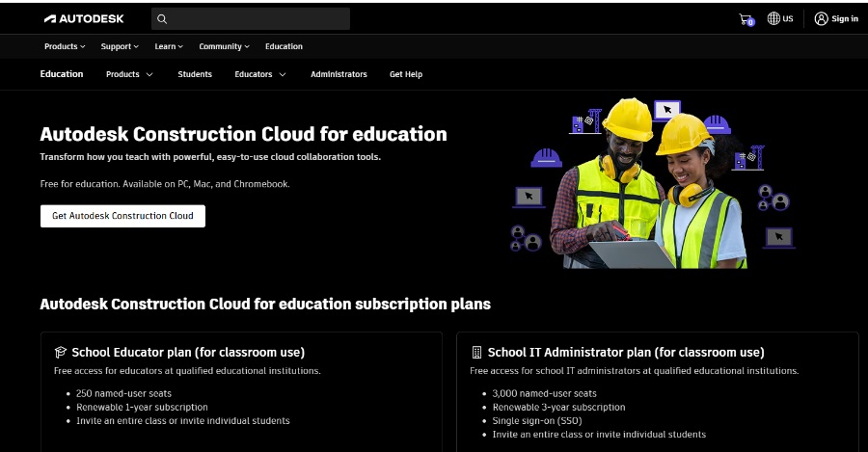Screen dimensions: 868x452
Task: Click 'Renewable 3-year subscription' text
Action: 559,408
